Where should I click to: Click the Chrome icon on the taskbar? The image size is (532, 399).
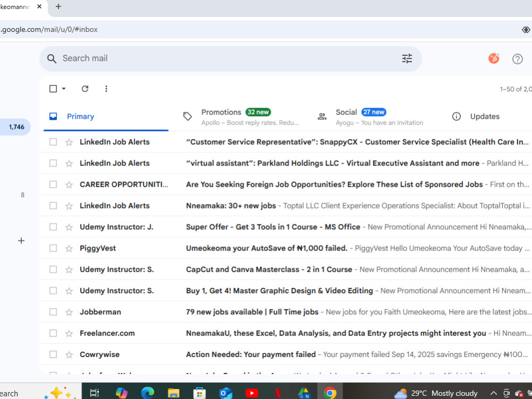pos(329,393)
